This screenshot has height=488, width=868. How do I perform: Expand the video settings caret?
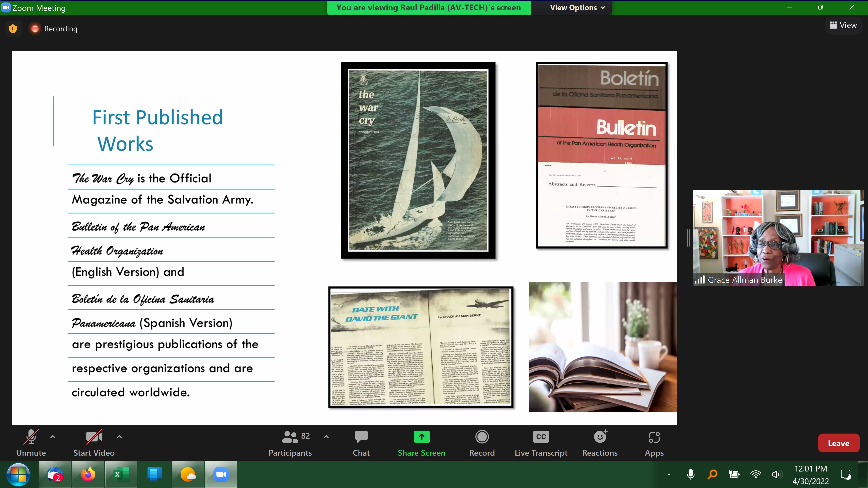(x=119, y=437)
